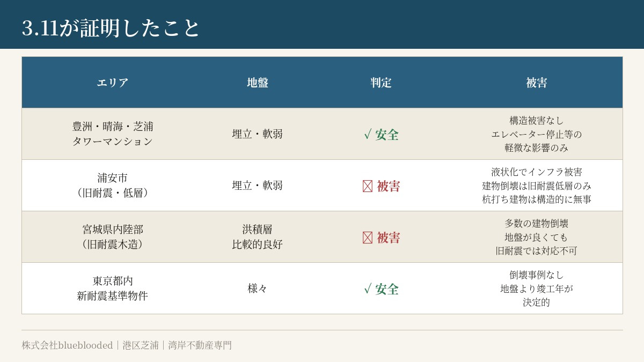This screenshot has width=644, height=362.
Task: Click the 浦安市（旧耐震・低層）cell
Action: click(x=113, y=186)
